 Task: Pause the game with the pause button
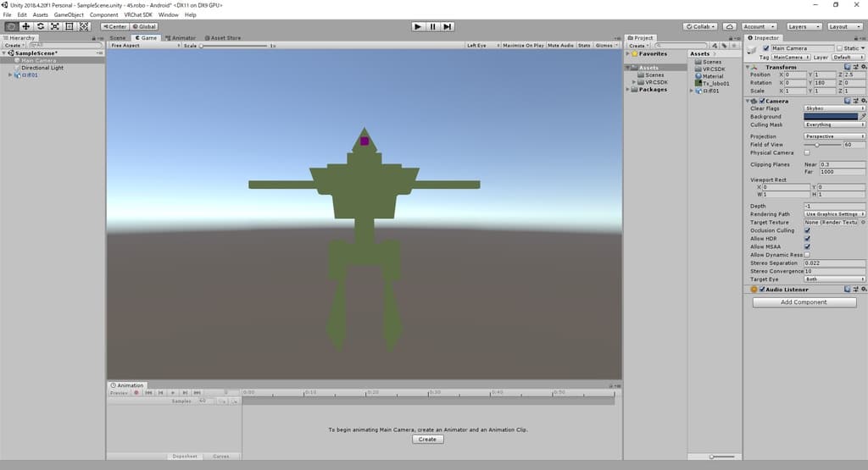tap(433, 26)
